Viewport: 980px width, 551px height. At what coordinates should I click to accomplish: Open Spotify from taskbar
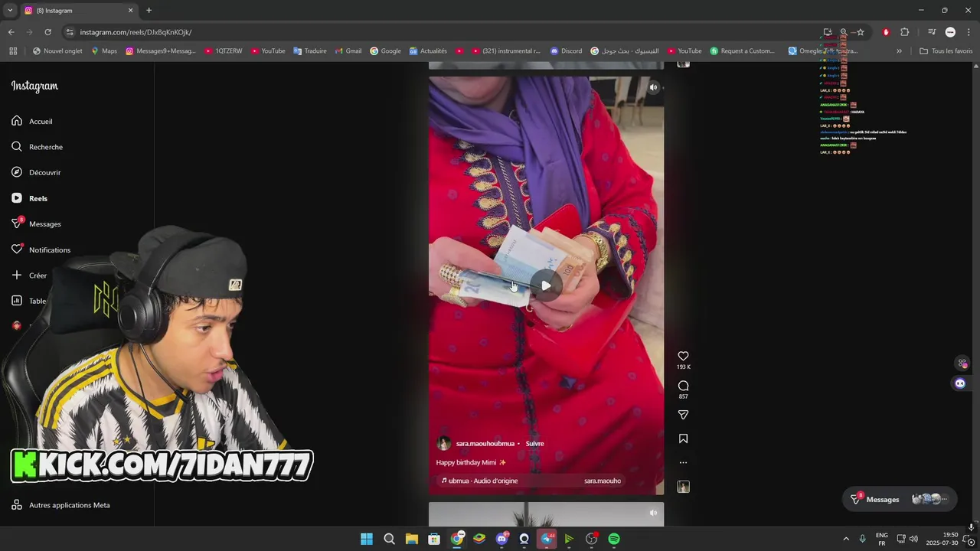click(x=614, y=539)
